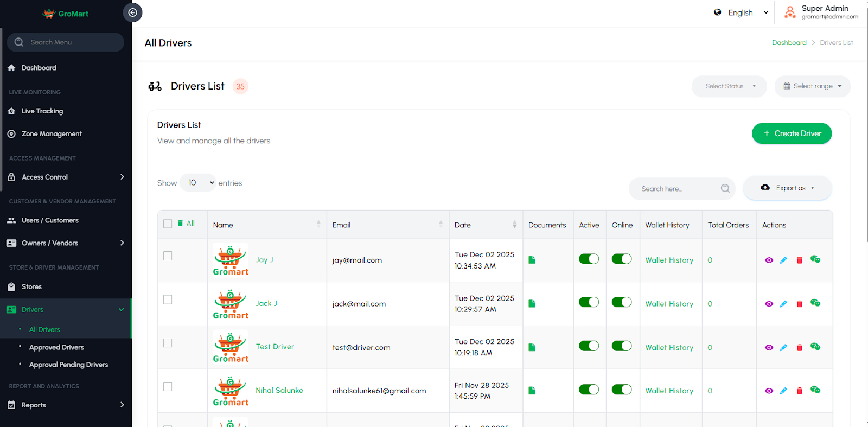Open Jay J documents file icon
Viewport: 868px width, 427px height.
tap(532, 260)
